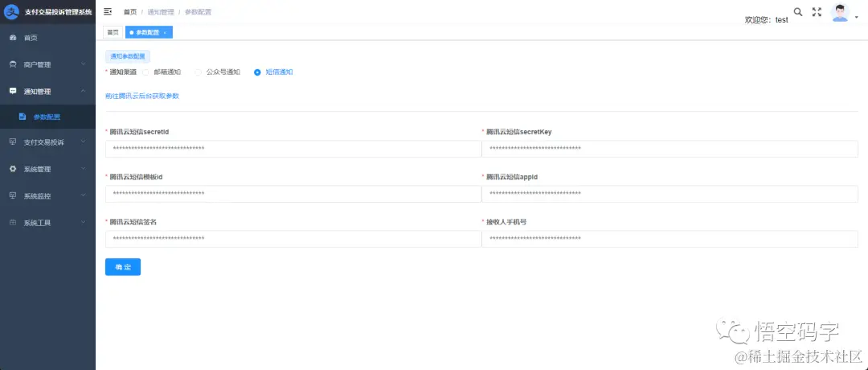The width and height of the screenshot is (868, 370).
Task: Click the 首页 dashboard icon in the sidebar
Action: click(14, 39)
